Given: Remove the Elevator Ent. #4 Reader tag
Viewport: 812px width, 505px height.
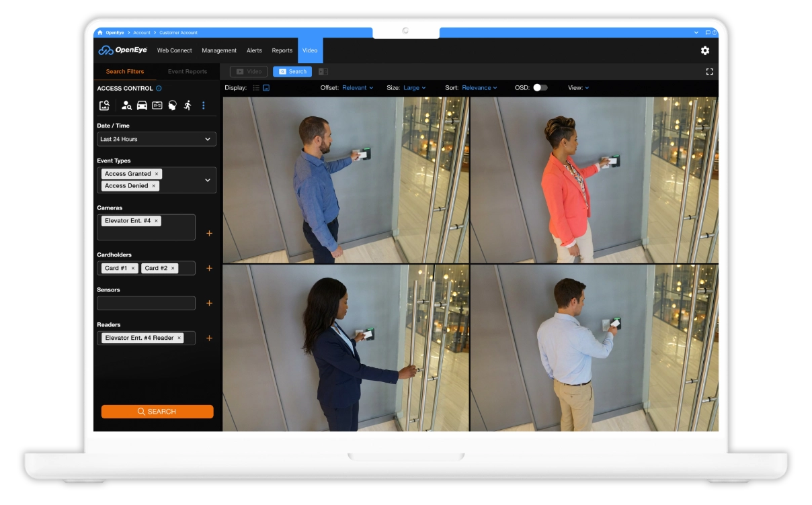Looking at the screenshot, I should pos(179,338).
